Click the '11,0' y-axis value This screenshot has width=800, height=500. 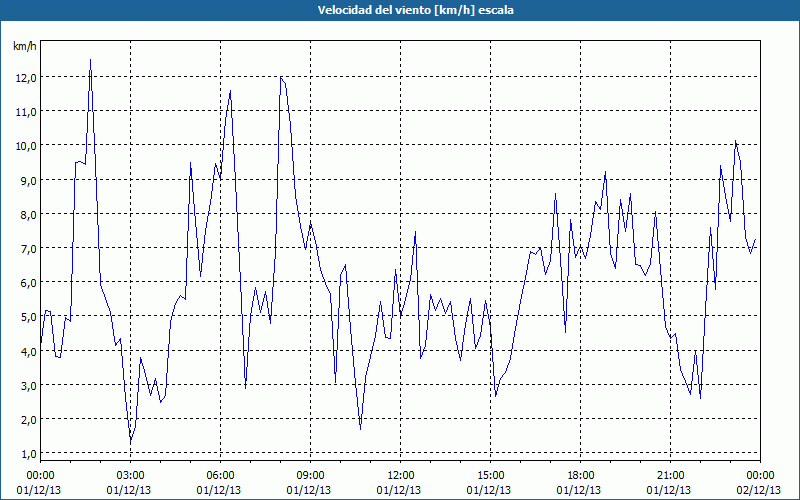[x=26, y=111]
